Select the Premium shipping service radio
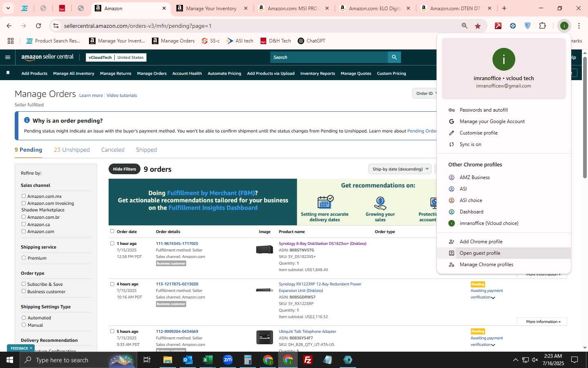Image resolution: width=588 pixels, height=368 pixels. click(24, 258)
